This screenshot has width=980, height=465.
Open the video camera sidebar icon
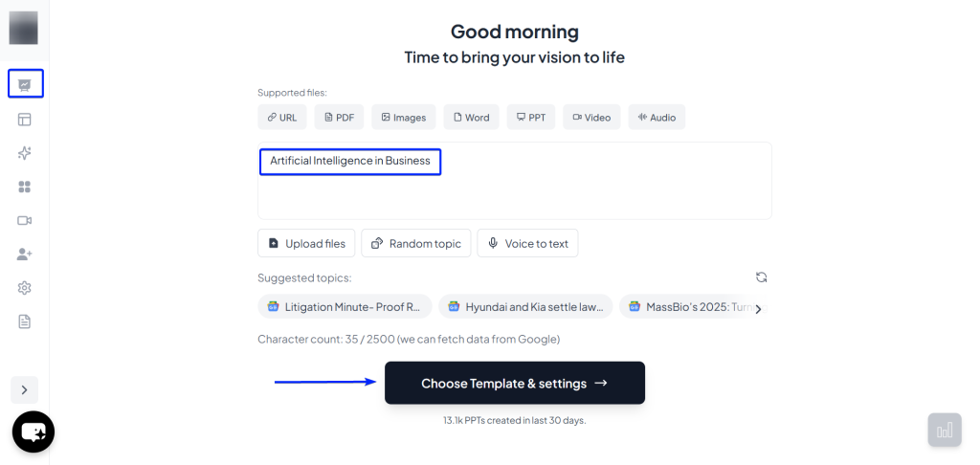coord(25,220)
